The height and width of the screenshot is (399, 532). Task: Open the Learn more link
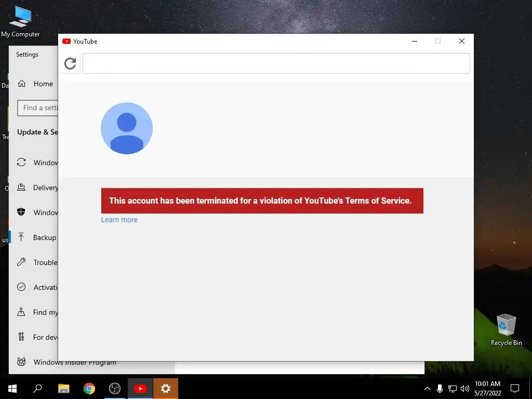point(119,220)
